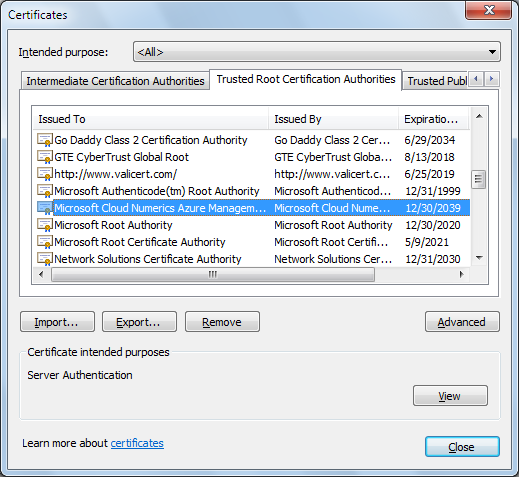Click Import button
The height and width of the screenshot is (477, 519).
click(x=57, y=322)
